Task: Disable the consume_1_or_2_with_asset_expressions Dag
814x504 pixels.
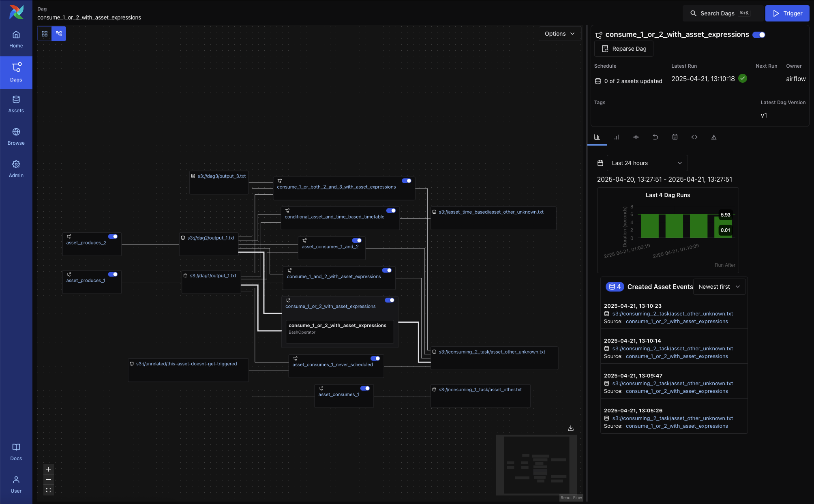Action: (x=759, y=35)
